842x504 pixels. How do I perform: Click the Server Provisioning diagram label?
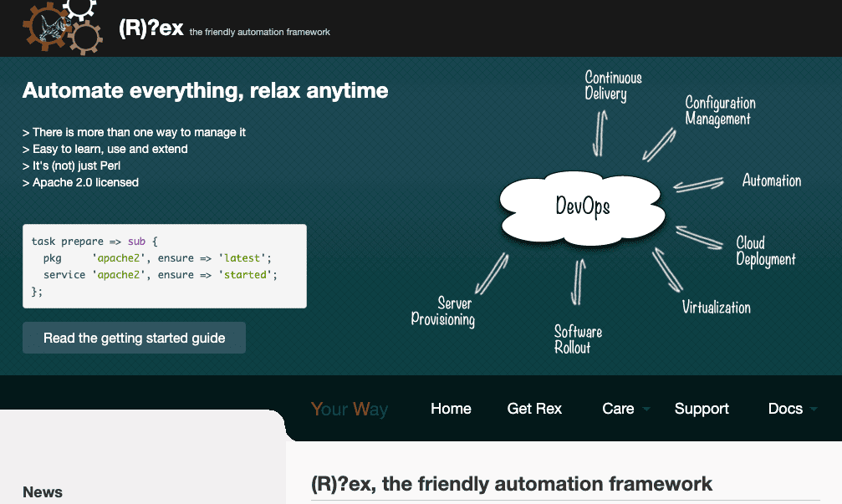(443, 312)
